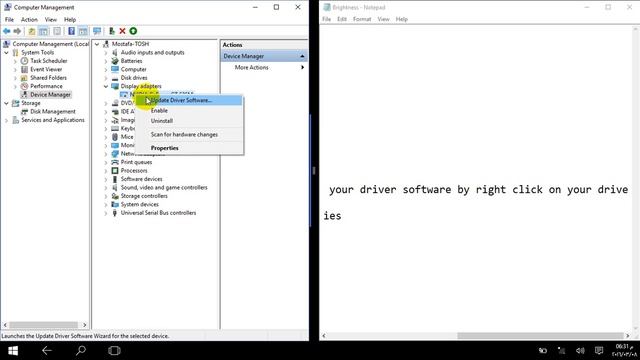Open the Format menu in Notepad
The width and height of the screenshot is (640, 360).
pyautogui.click(x=362, y=19)
